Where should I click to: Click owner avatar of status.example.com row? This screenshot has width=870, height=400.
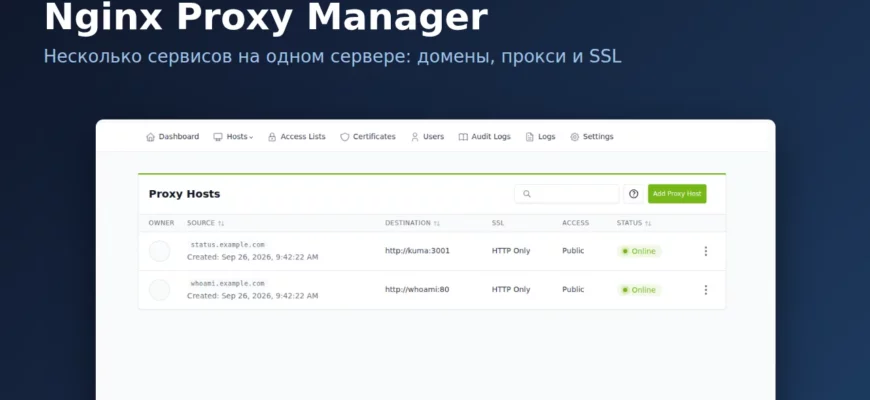tap(159, 251)
